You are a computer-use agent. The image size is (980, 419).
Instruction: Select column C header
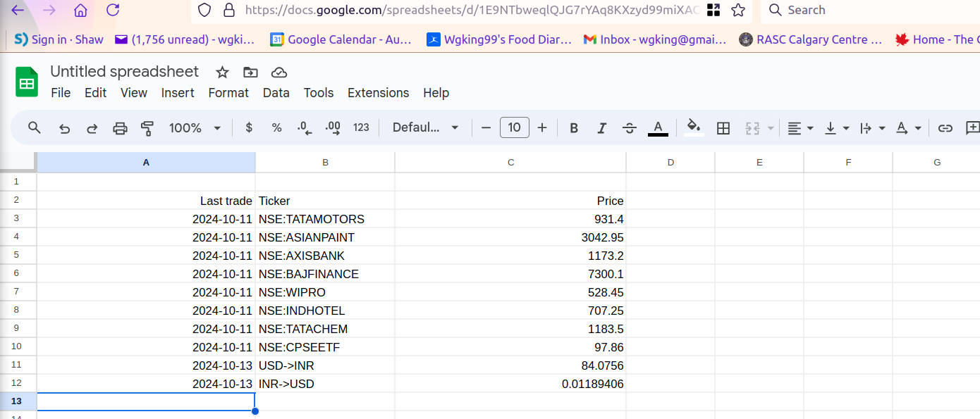[x=510, y=163]
